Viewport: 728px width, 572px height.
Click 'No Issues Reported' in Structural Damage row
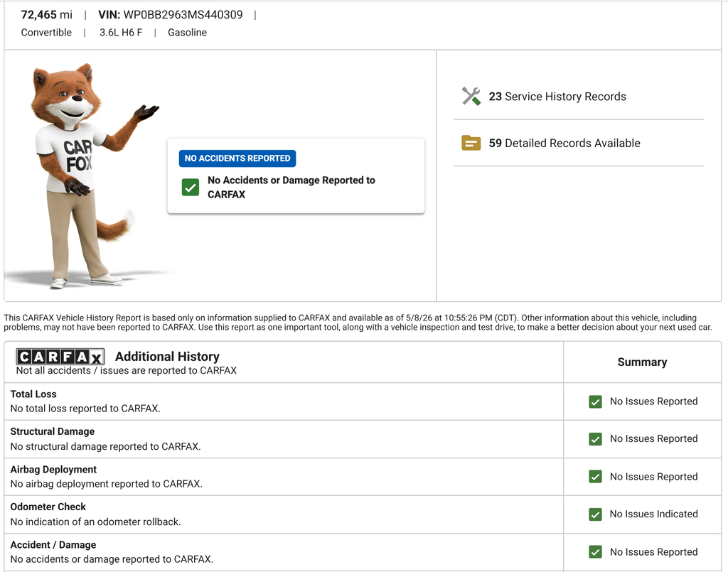pyautogui.click(x=654, y=438)
